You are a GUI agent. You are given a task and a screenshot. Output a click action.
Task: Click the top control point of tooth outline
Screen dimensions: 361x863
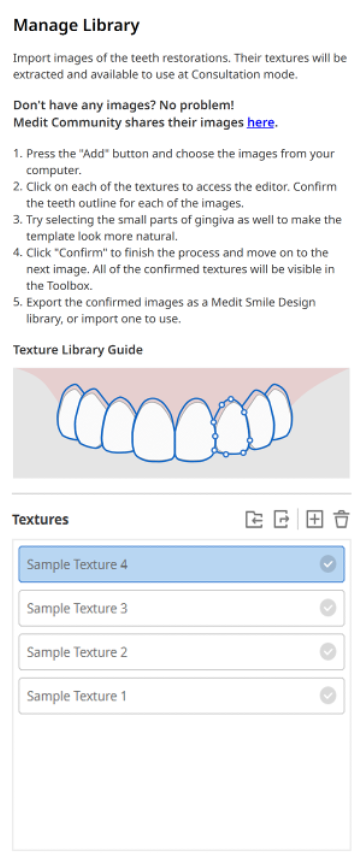(x=231, y=398)
